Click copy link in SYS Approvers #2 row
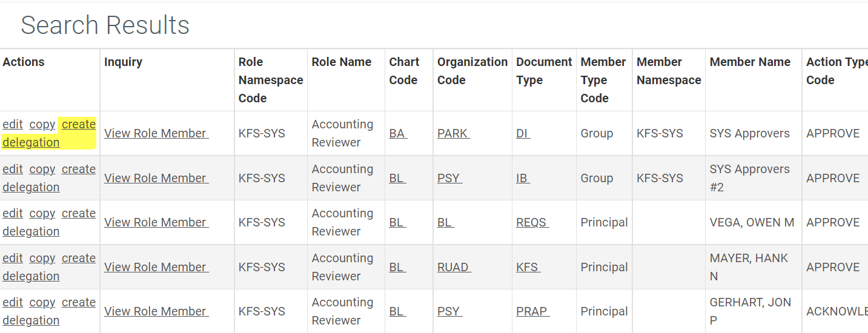Viewport: 868px width, 333px height. [x=42, y=170]
